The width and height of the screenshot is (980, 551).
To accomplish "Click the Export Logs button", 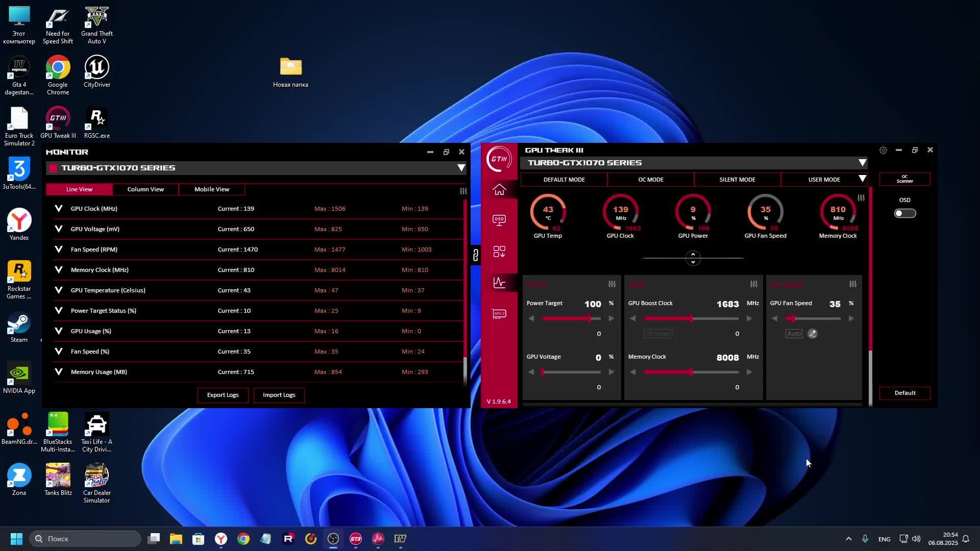I will point(223,395).
